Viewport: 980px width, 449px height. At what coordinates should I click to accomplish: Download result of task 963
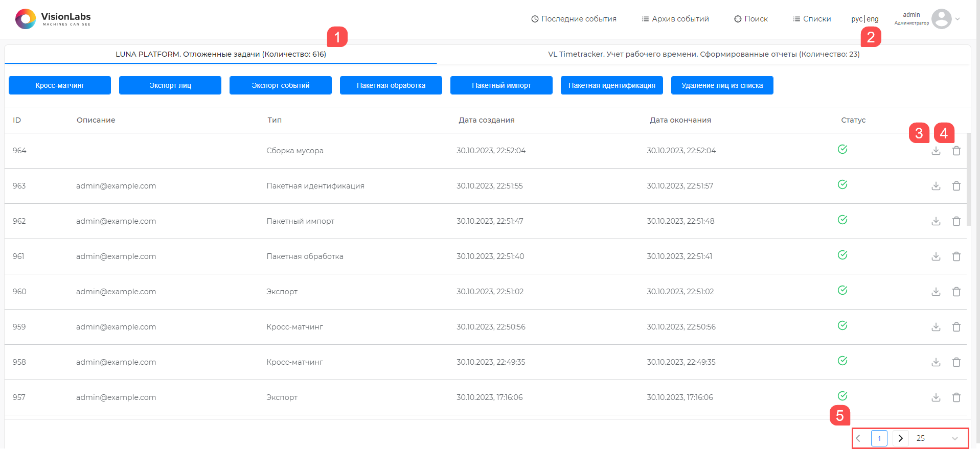(x=936, y=186)
